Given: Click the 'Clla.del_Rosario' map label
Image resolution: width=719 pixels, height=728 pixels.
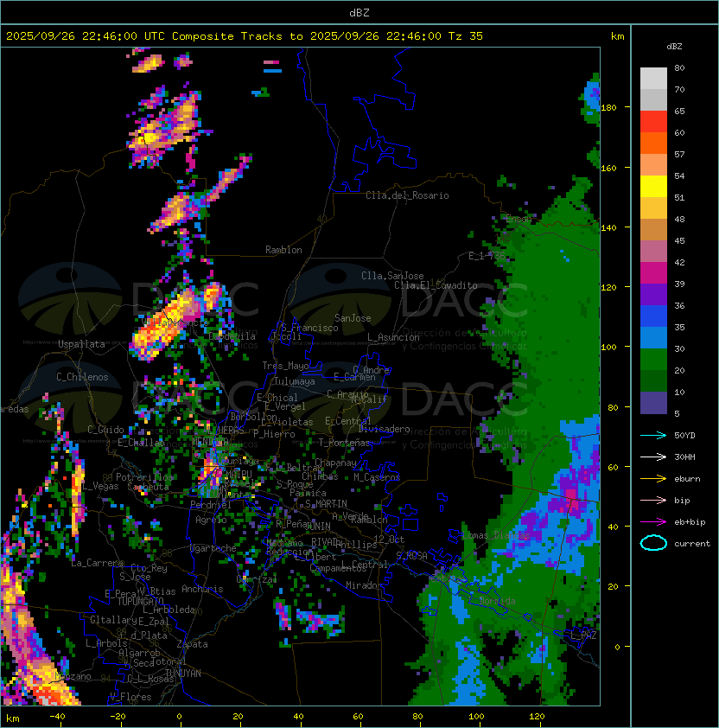Looking at the screenshot, I should click(407, 195).
